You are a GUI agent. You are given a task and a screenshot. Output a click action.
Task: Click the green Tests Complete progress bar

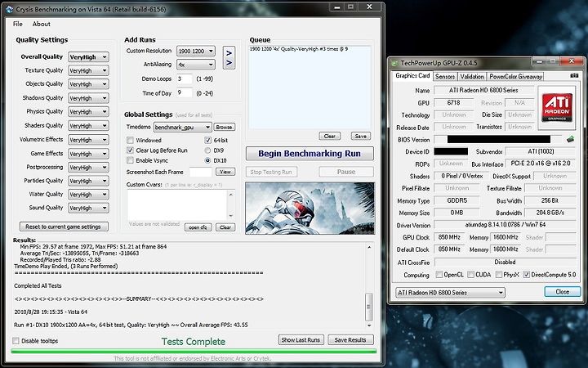[x=194, y=351]
